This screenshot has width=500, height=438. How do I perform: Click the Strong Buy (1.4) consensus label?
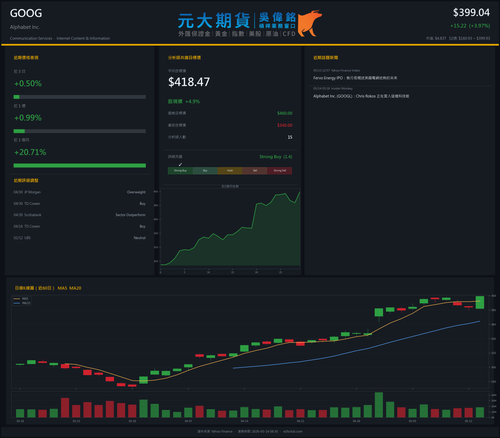pos(276,157)
